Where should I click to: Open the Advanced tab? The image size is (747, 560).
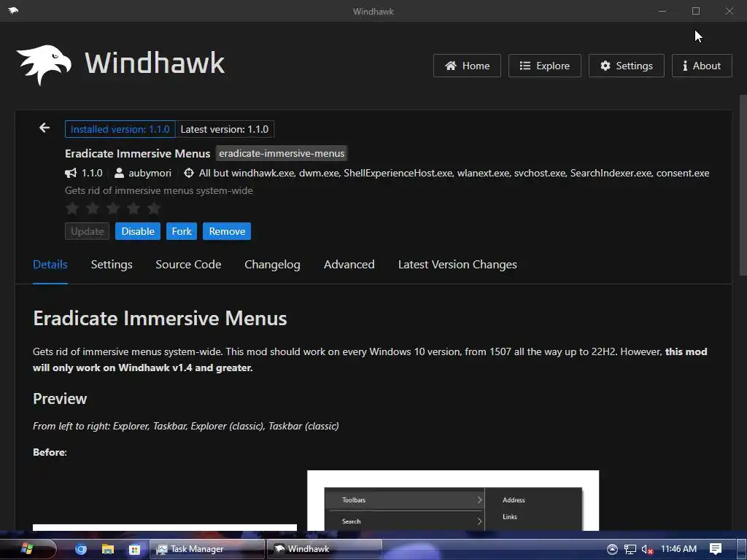(x=349, y=265)
